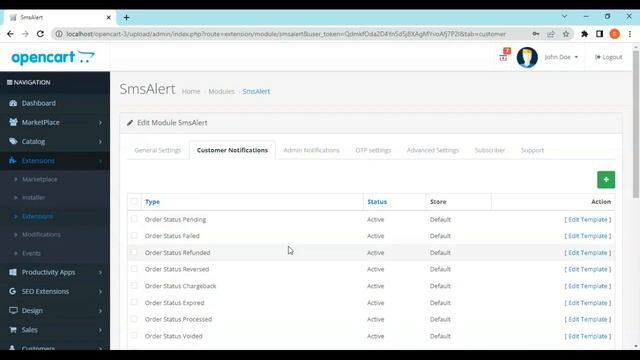640x360 pixels.
Task: Click John Doe's profile avatar
Action: [527, 57]
